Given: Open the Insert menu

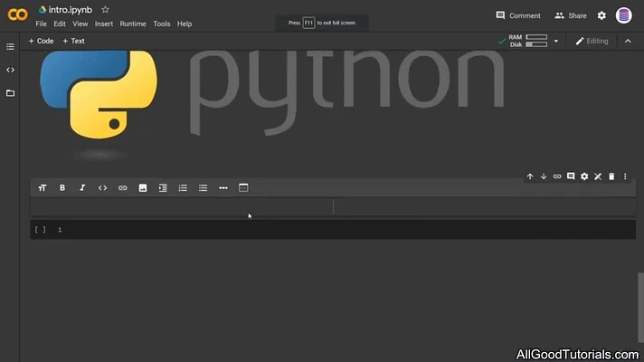Looking at the screenshot, I should point(104,24).
